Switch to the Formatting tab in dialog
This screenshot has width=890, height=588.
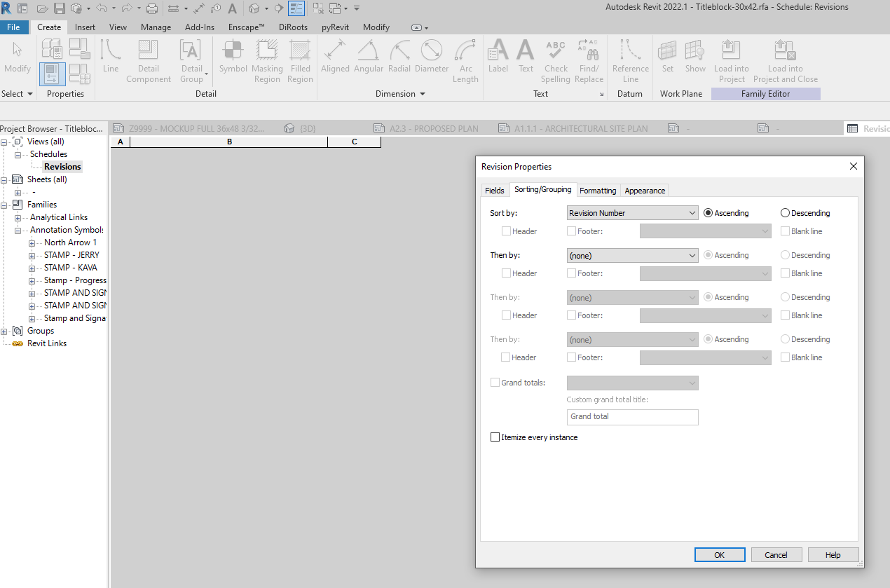(x=598, y=190)
